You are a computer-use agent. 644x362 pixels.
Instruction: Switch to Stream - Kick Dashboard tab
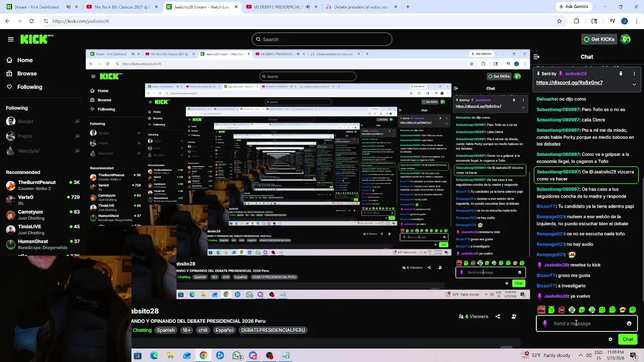pos(42,7)
